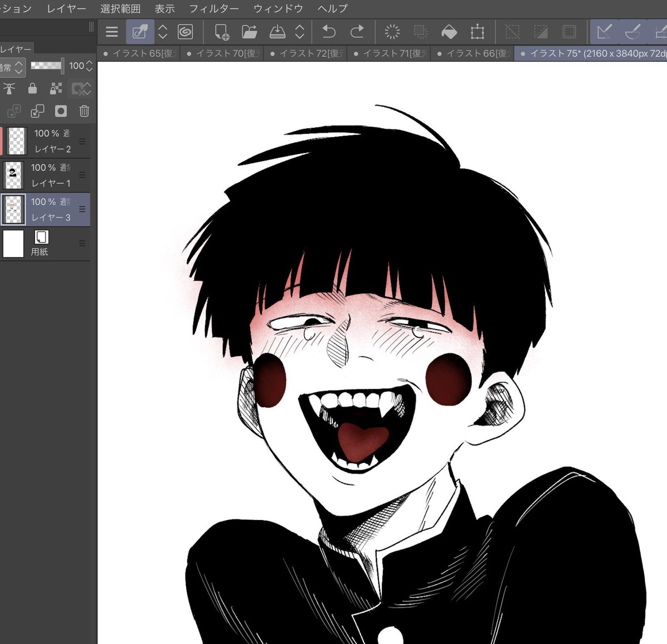Viewport: 667px width, 644px height.
Task: Open the hamburger menu in the command bar
Action: click(112, 32)
